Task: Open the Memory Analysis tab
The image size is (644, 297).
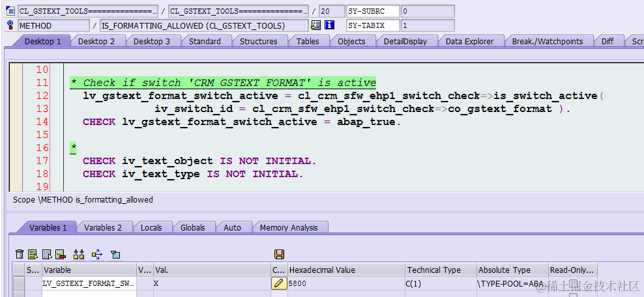Action: point(289,227)
